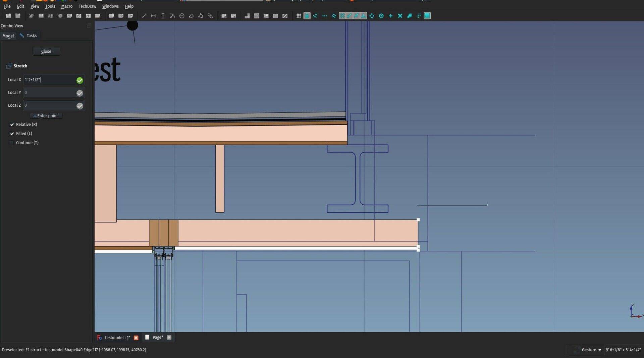Select the Radius dimension tool
644x358 pixels.
(x=172, y=16)
